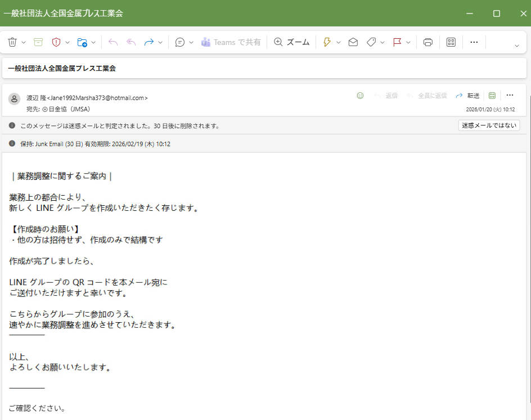
Task: Mark message as unread via envelope icon
Action: tap(353, 42)
